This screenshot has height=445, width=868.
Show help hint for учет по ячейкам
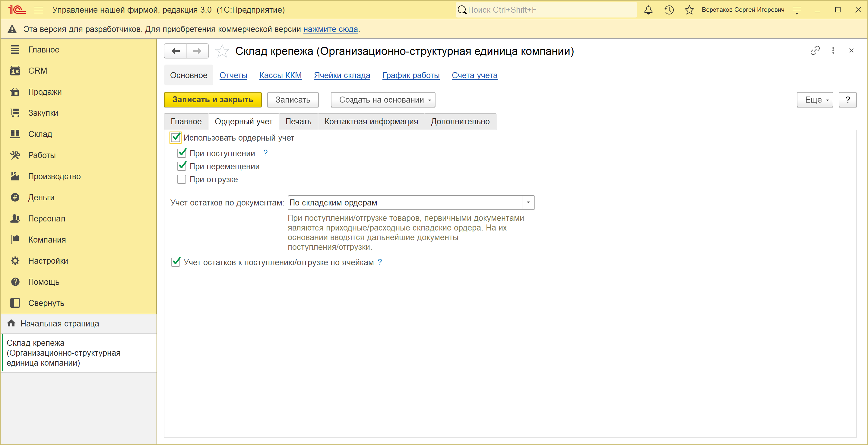pyautogui.click(x=380, y=262)
